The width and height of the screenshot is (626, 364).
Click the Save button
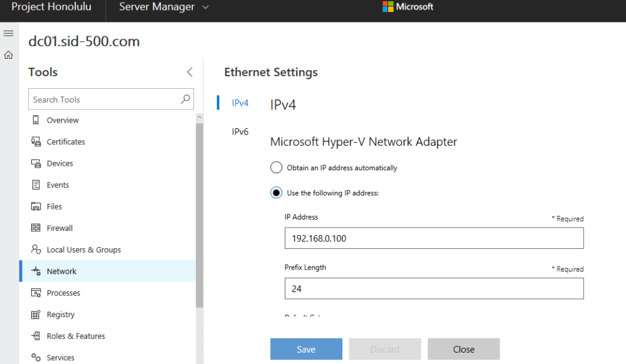(x=306, y=349)
